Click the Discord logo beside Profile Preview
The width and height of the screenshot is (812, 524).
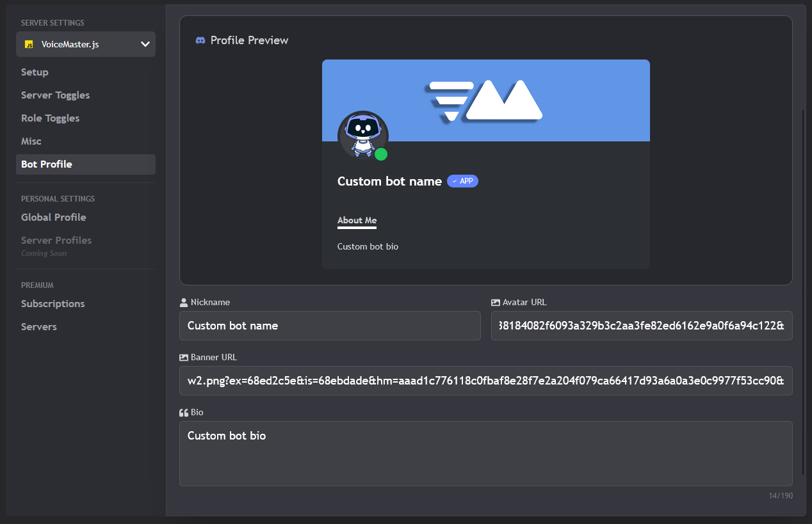[x=200, y=40]
